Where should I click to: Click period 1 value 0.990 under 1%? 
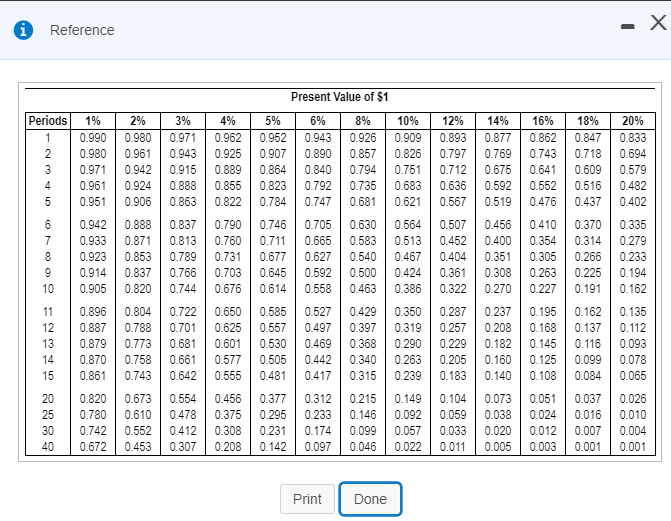coord(93,138)
